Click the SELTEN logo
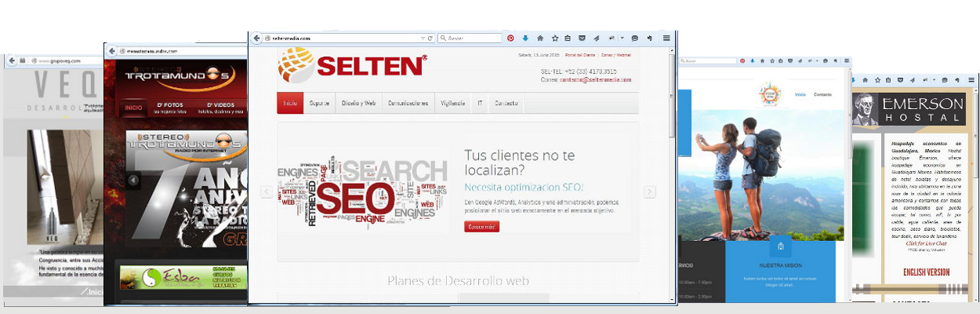Screen dimensions: 980x314 pos(352,65)
